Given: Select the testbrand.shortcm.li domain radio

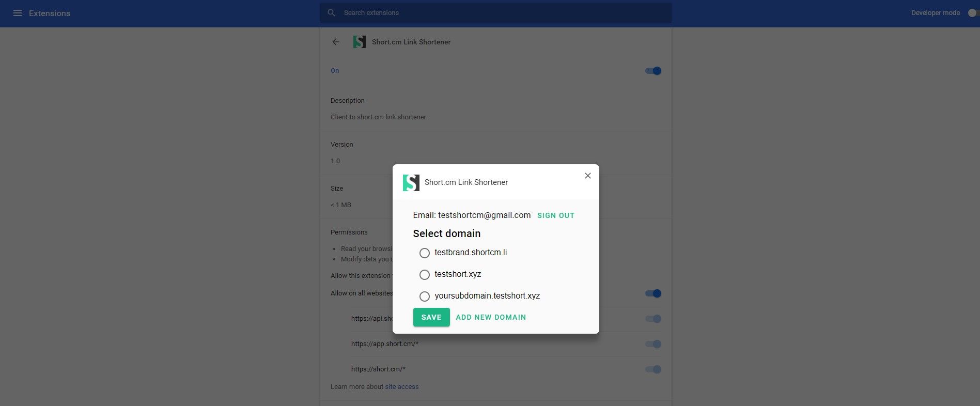Looking at the screenshot, I should (425, 253).
